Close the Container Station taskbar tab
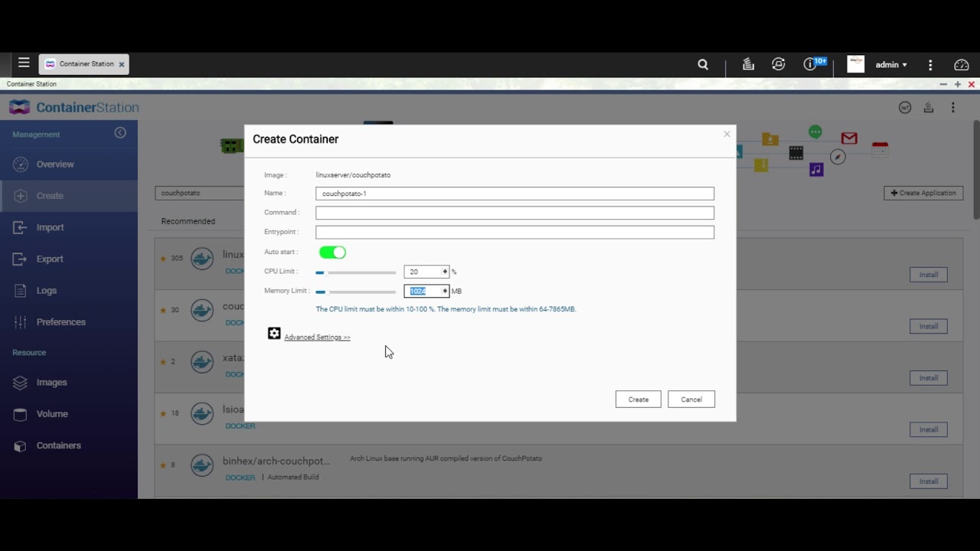Viewport: 980px width, 551px height. click(x=121, y=65)
